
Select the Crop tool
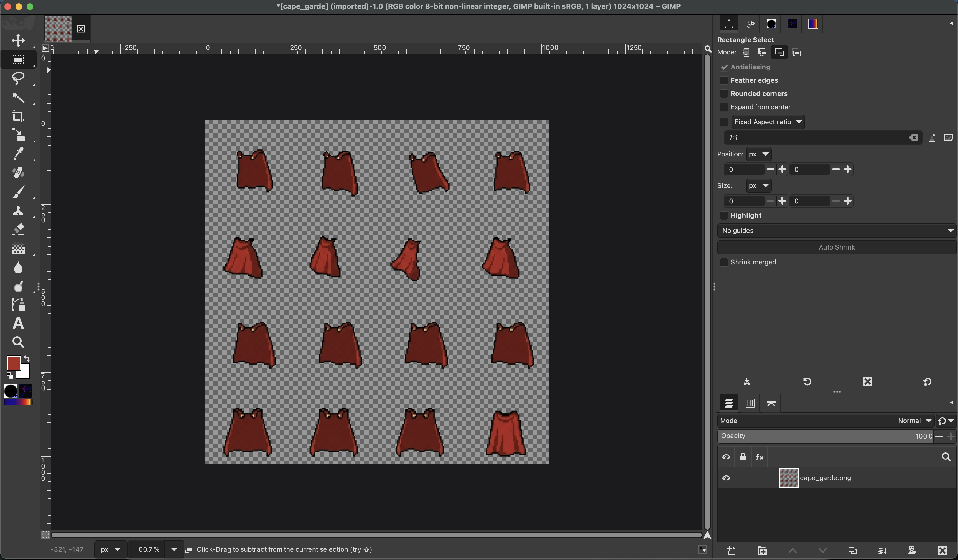(18, 117)
